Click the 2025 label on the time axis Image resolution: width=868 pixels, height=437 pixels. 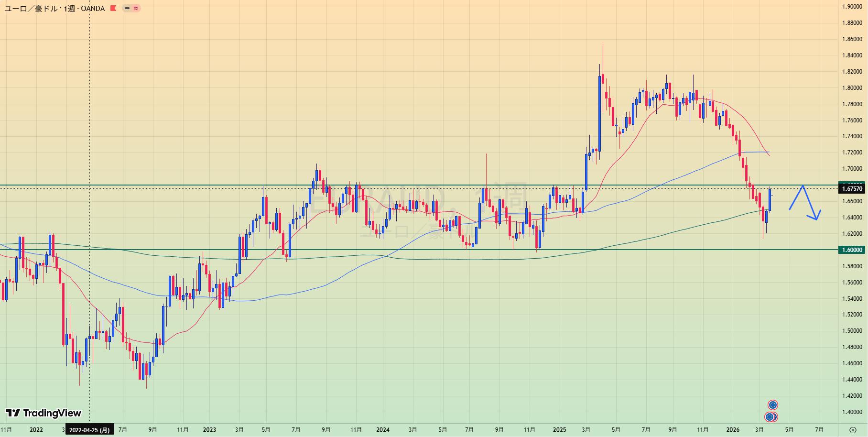tap(559, 430)
